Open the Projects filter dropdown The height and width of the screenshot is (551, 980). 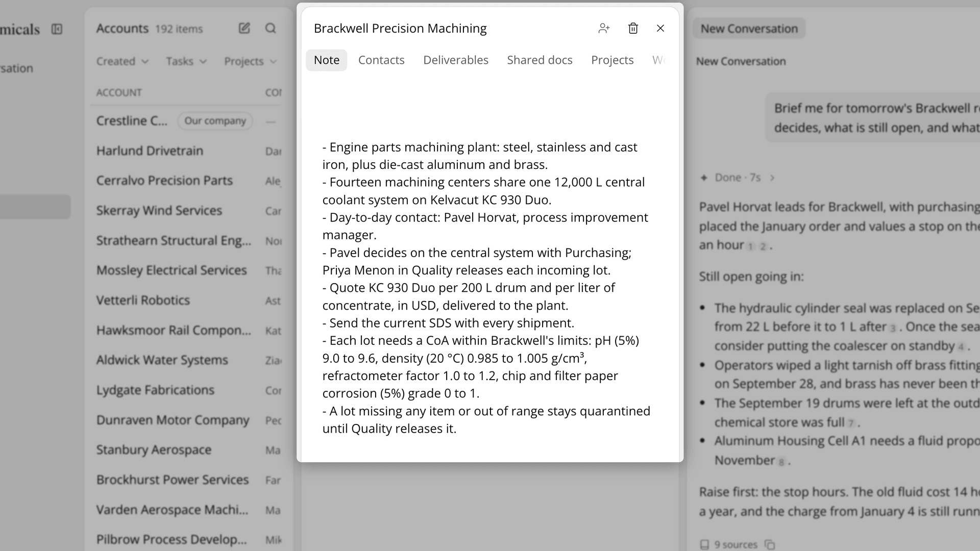click(250, 61)
